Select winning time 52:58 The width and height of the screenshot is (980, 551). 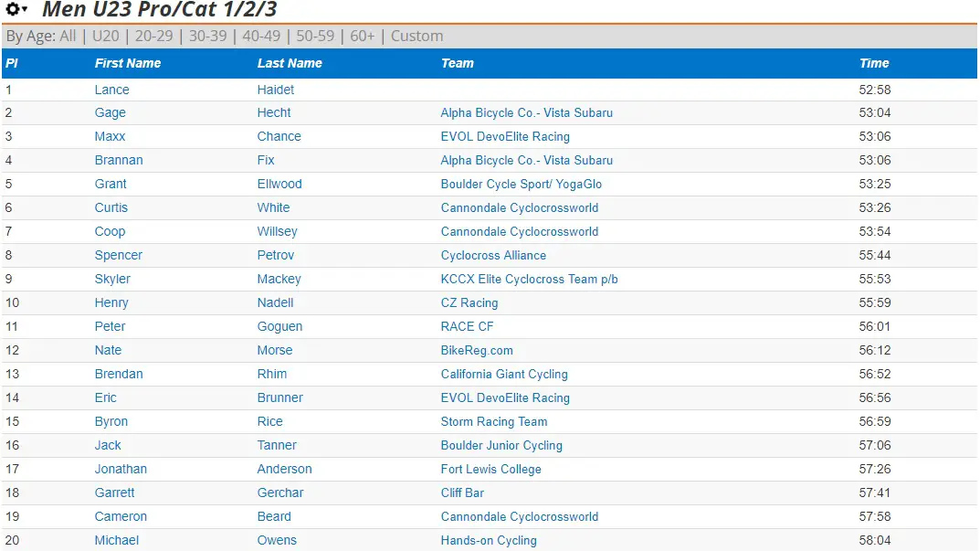pos(875,90)
